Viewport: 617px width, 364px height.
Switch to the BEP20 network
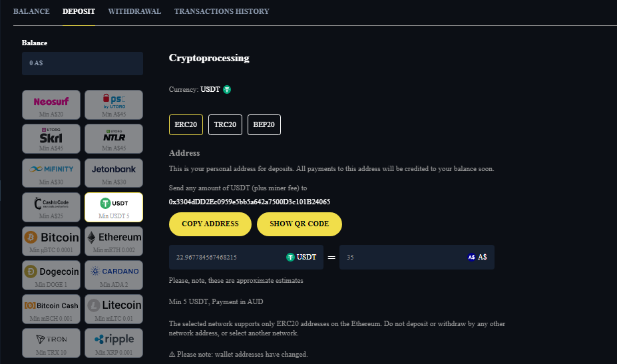point(264,124)
